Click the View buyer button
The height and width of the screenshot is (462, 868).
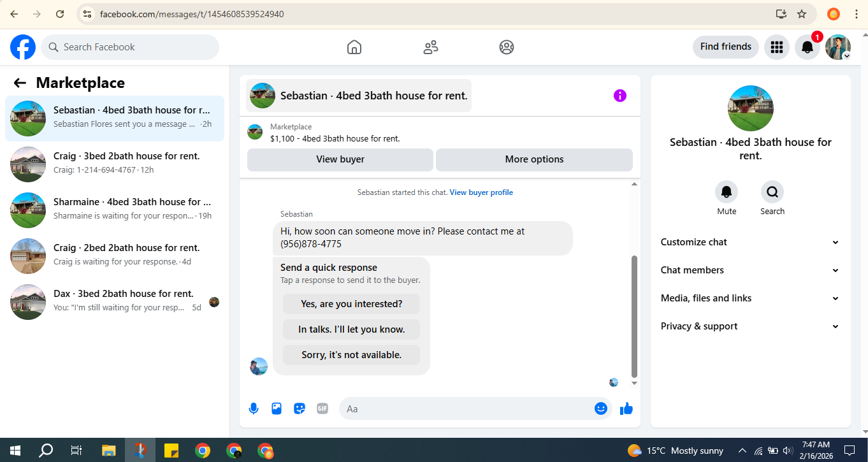pos(340,159)
